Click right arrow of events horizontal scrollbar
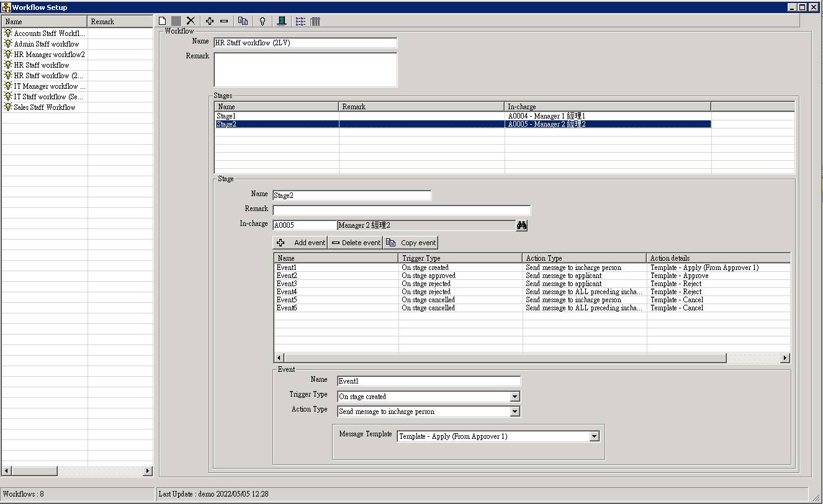The image size is (823, 504). coord(785,358)
